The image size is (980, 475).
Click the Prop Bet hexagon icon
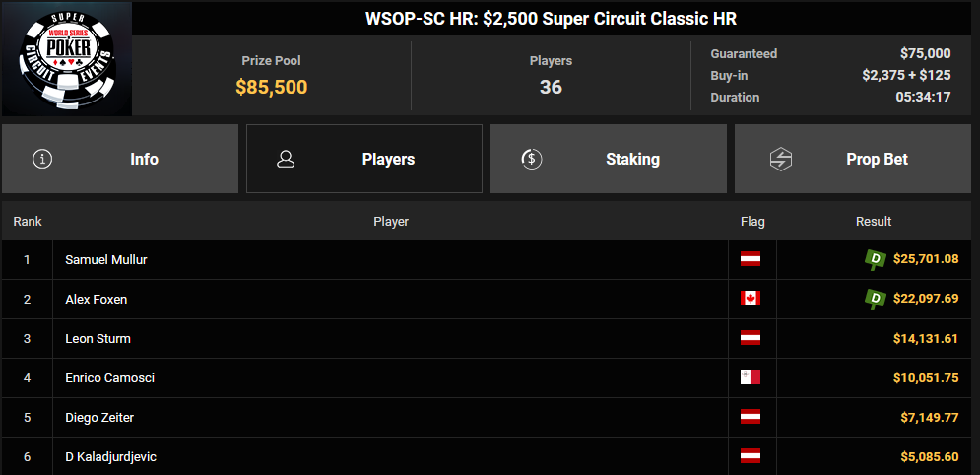[x=781, y=159]
